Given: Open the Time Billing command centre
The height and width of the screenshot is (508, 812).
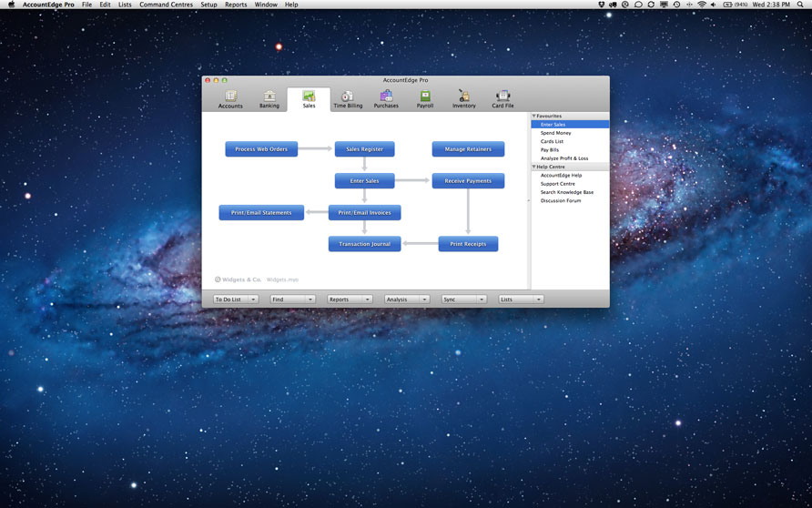Looking at the screenshot, I should click(348, 99).
